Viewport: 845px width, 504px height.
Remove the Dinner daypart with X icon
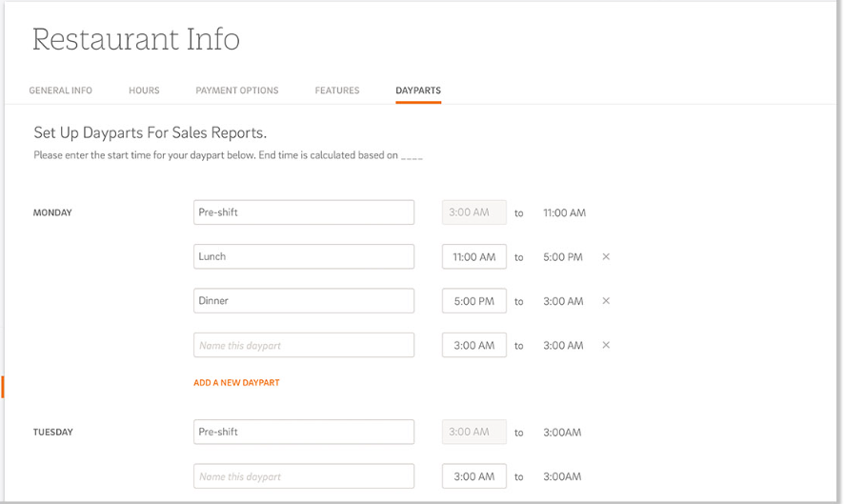[606, 301]
